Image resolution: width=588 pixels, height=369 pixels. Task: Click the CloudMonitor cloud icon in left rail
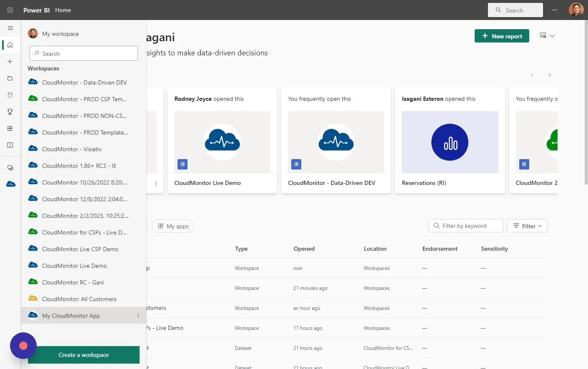pyautogui.click(x=11, y=184)
